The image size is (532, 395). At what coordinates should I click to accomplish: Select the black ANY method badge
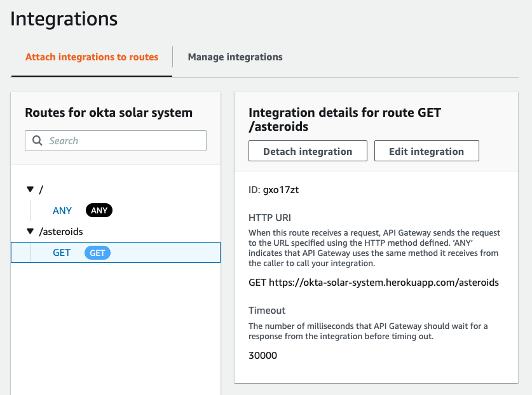pos(99,211)
